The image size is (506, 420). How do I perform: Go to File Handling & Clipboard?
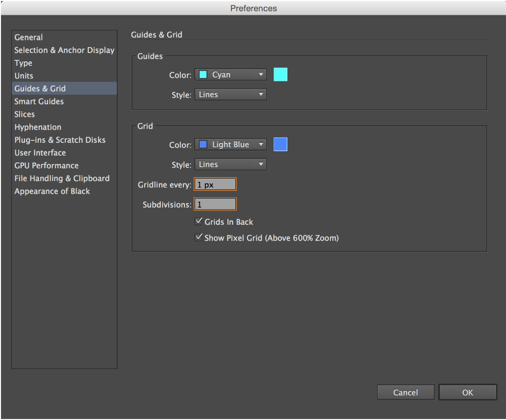pyautogui.click(x=64, y=178)
